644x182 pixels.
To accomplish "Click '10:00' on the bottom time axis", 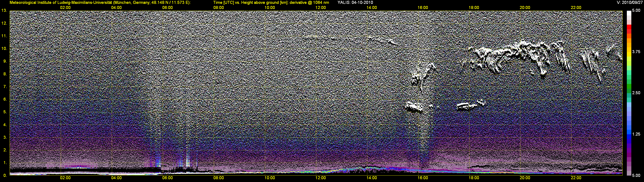I will coord(270,178).
